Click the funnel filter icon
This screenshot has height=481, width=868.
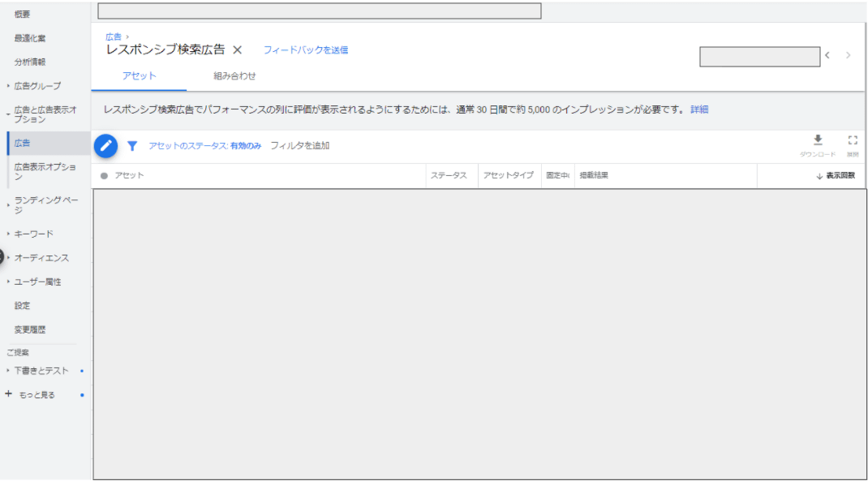[x=132, y=146]
